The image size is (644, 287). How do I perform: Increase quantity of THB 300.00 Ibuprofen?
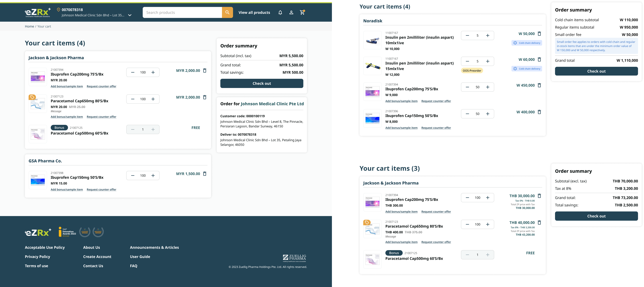click(488, 198)
